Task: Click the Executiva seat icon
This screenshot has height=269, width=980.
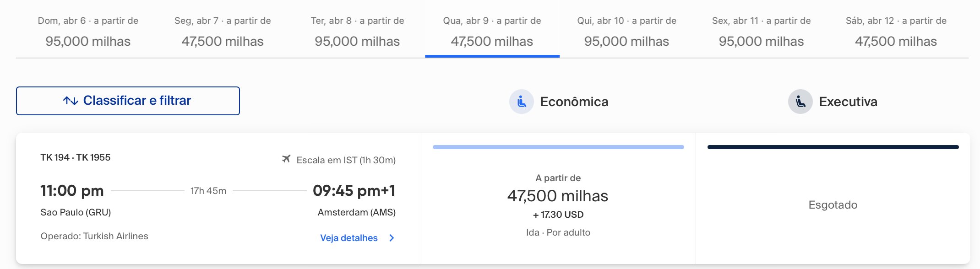Action: [x=800, y=102]
